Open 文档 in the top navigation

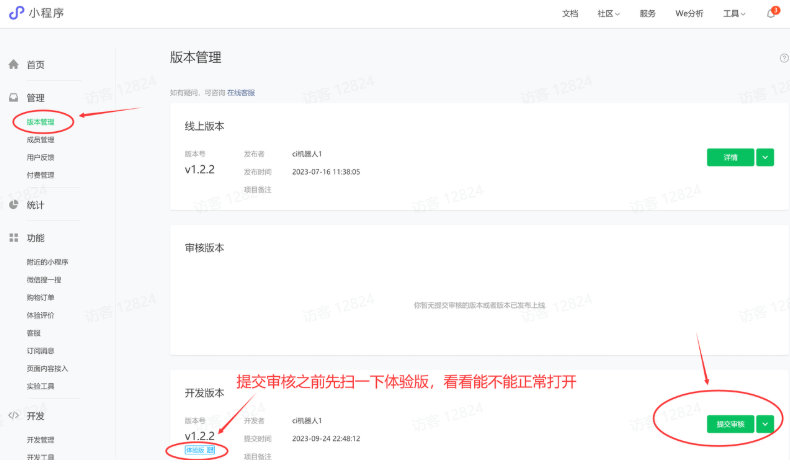click(x=570, y=14)
